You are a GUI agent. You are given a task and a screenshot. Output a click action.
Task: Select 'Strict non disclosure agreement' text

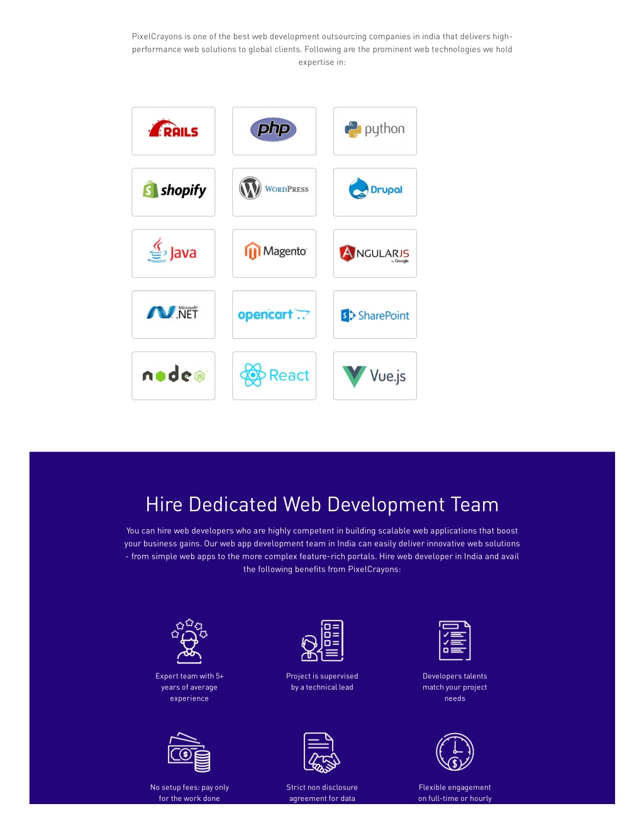pos(322,793)
